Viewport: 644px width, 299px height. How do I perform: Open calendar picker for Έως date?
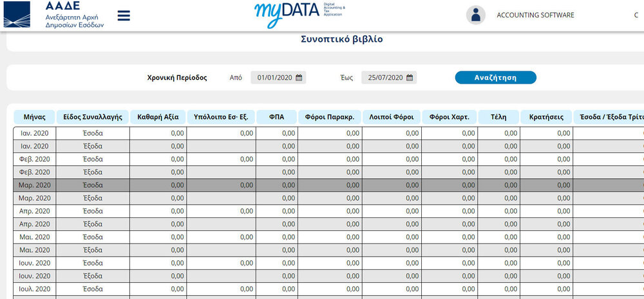point(410,78)
